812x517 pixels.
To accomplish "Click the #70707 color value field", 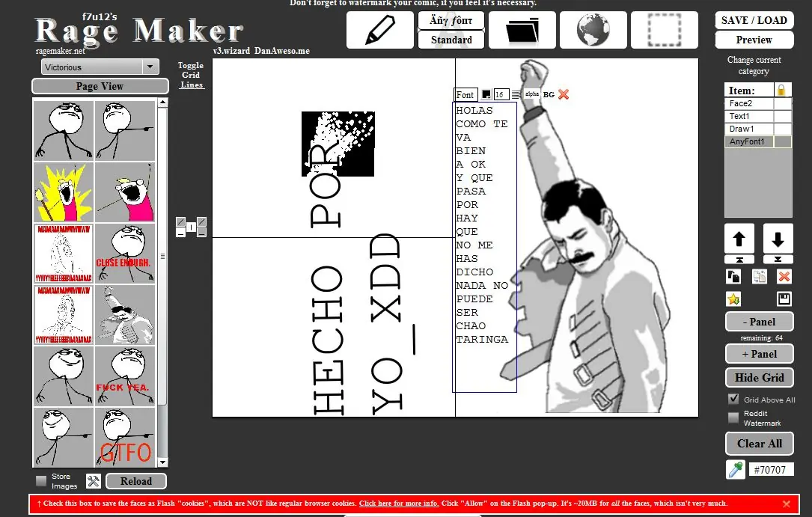I will click(x=771, y=470).
